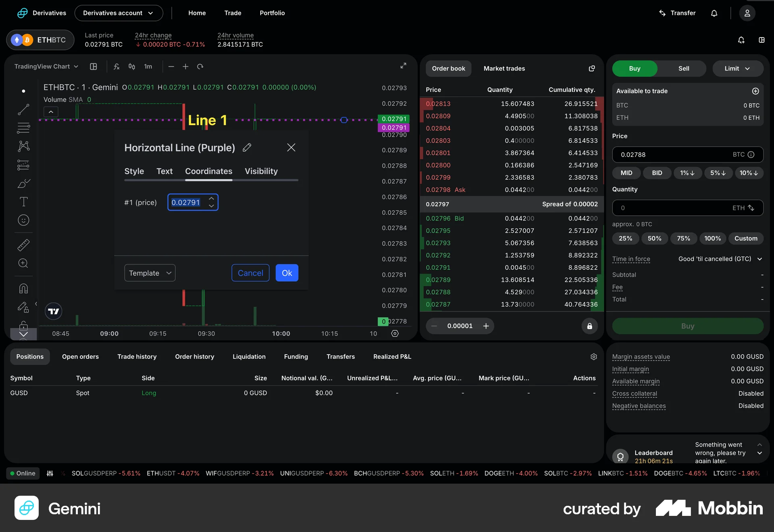This screenshot has width=774, height=532.
Task: Lock all drawings using the padlock icon
Action: [23, 326]
